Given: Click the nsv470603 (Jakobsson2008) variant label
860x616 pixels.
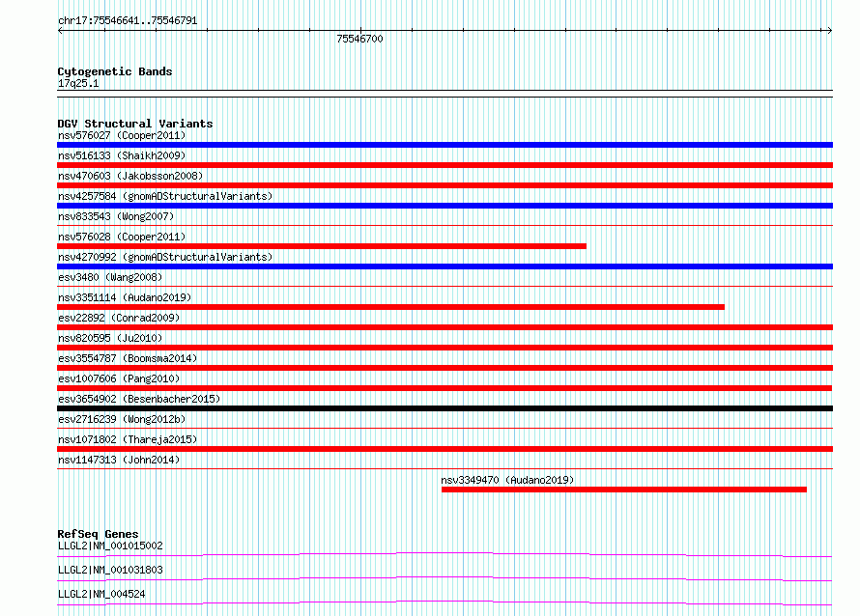Looking at the screenshot, I should (130, 176).
